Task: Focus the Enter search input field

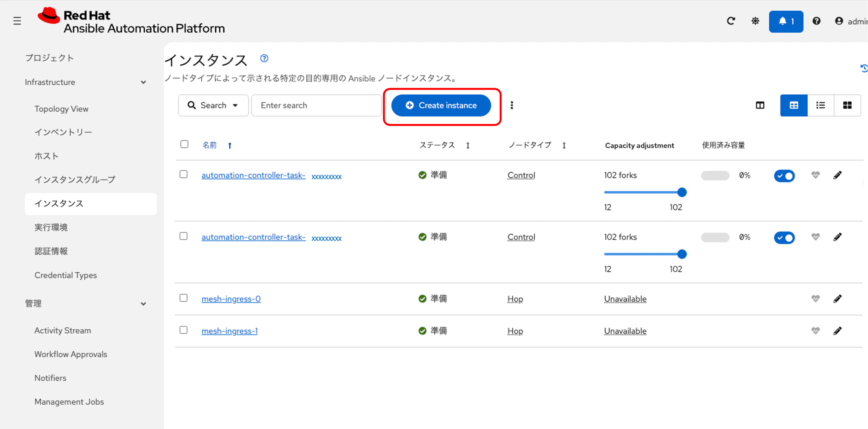Action: (316, 105)
